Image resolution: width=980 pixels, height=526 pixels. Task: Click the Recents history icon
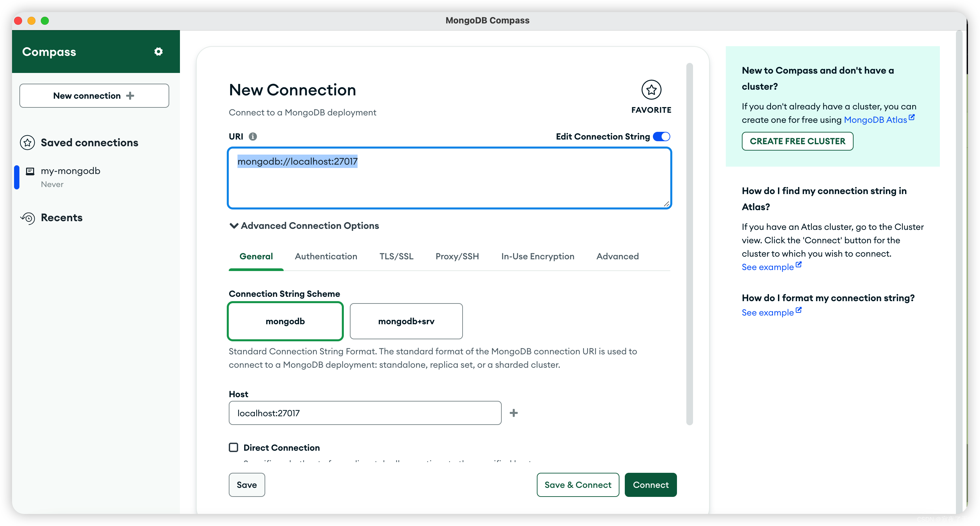point(27,218)
